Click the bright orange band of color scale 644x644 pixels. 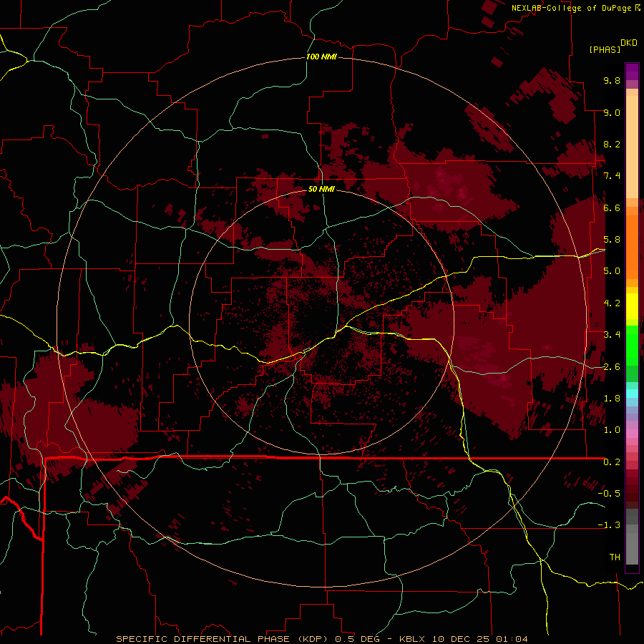point(632,246)
